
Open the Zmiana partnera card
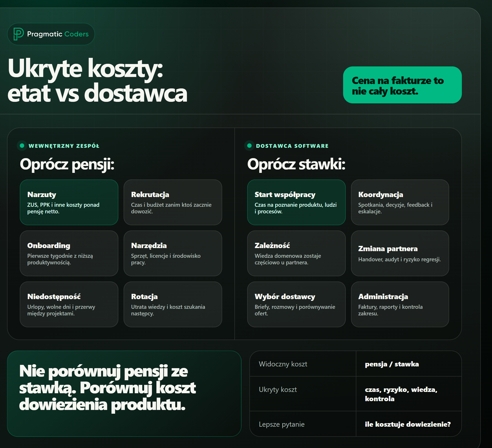tap(400, 253)
